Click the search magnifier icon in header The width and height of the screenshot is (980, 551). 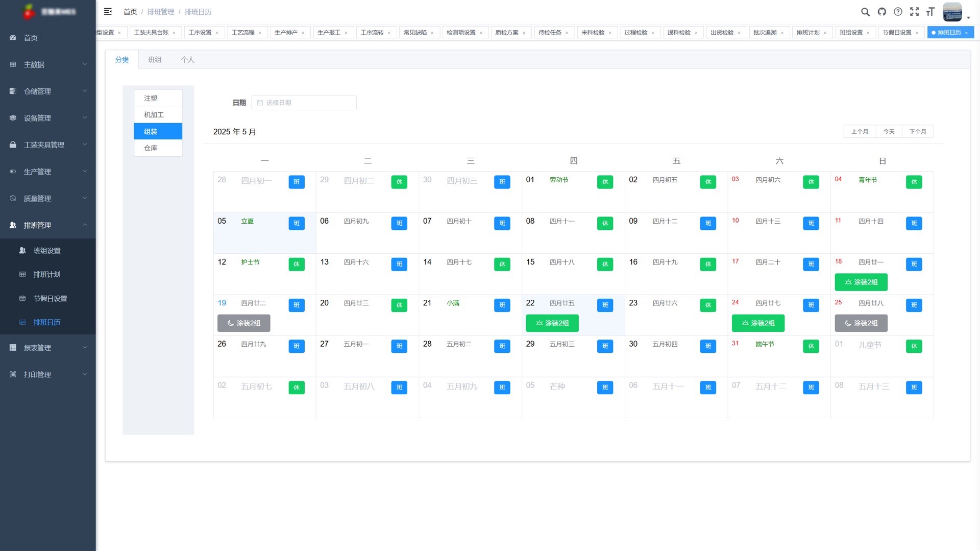tap(865, 12)
